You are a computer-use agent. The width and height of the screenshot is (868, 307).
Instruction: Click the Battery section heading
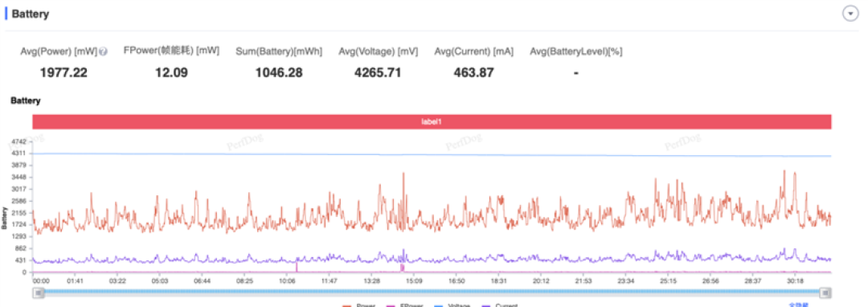pos(31,14)
